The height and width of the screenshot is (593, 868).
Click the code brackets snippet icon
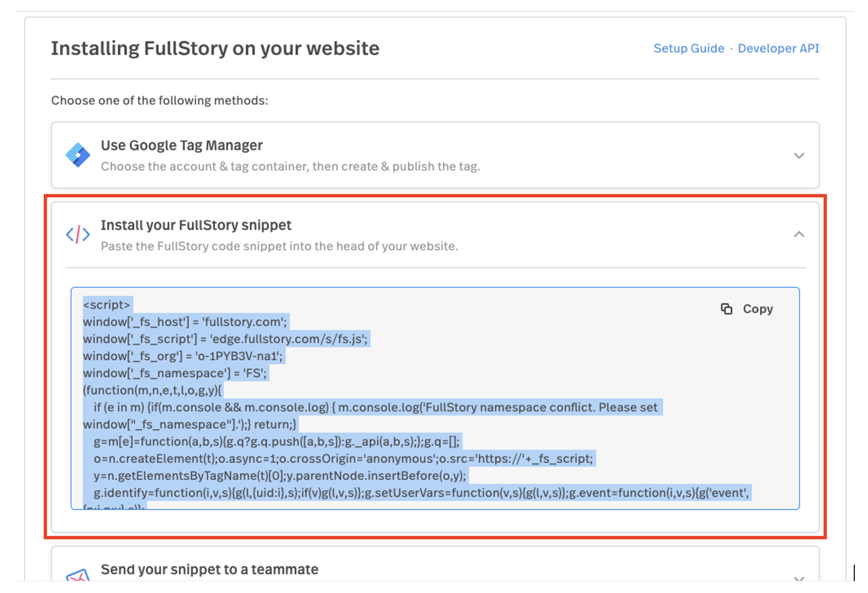(78, 235)
